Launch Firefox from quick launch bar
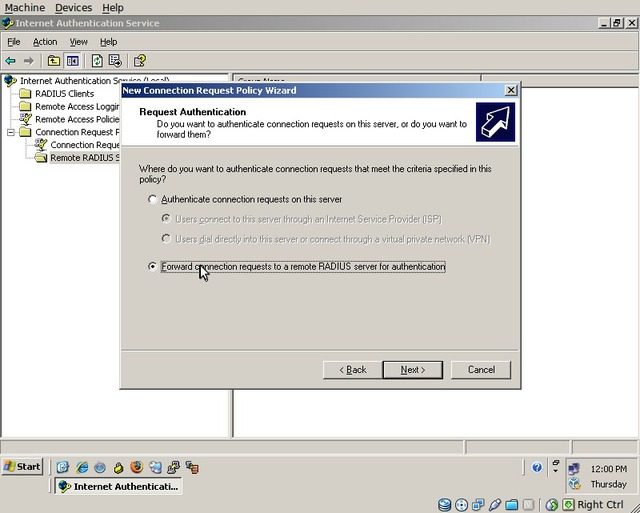The height and width of the screenshot is (513, 640). pos(136,467)
